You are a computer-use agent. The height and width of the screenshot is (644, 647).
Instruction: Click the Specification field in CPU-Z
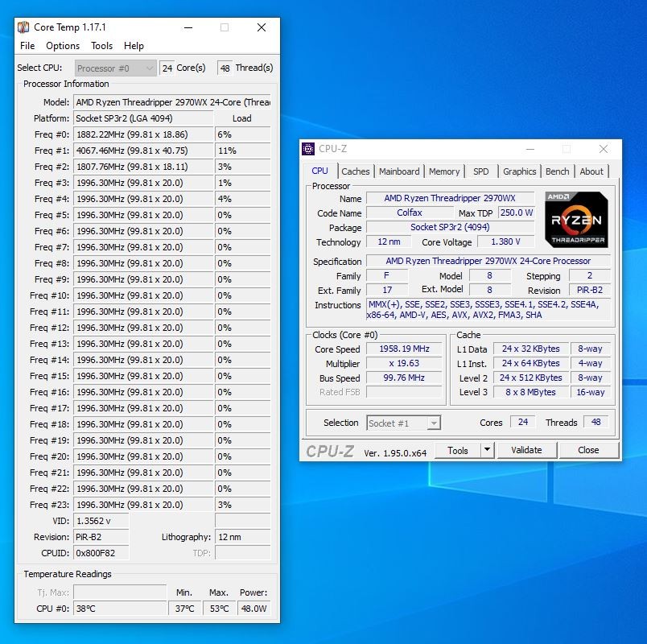(488, 261)
